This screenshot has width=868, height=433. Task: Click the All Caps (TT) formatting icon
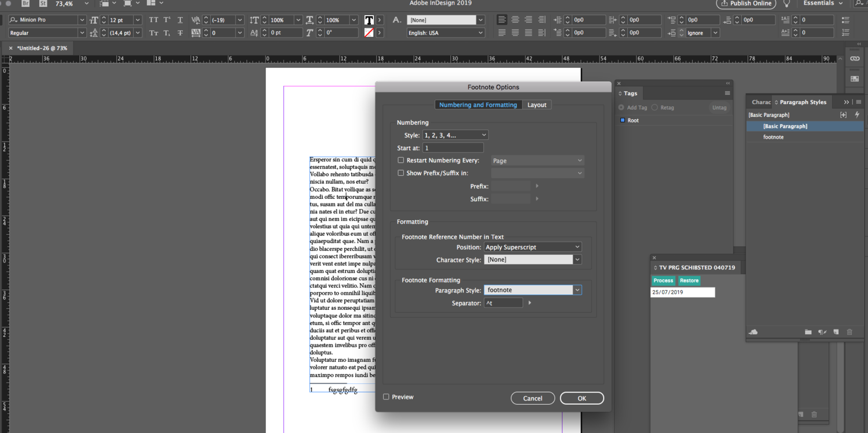coord(153,20)
